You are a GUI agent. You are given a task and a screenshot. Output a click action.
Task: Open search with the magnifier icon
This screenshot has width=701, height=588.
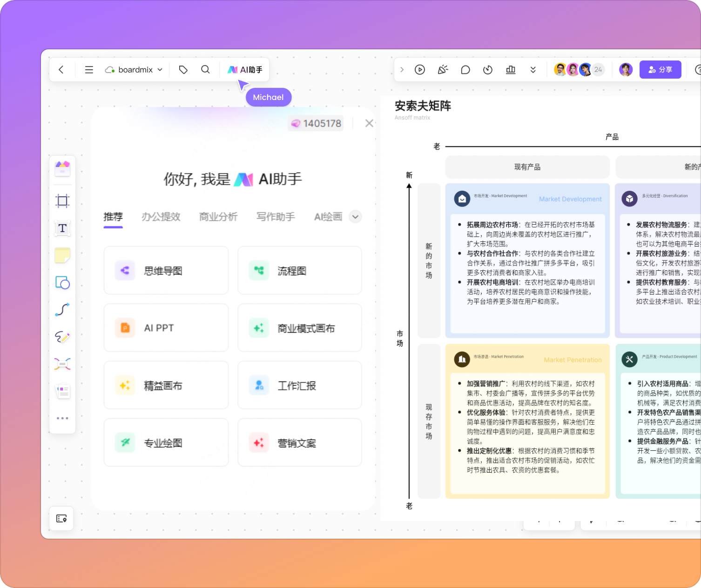point(205,70)
